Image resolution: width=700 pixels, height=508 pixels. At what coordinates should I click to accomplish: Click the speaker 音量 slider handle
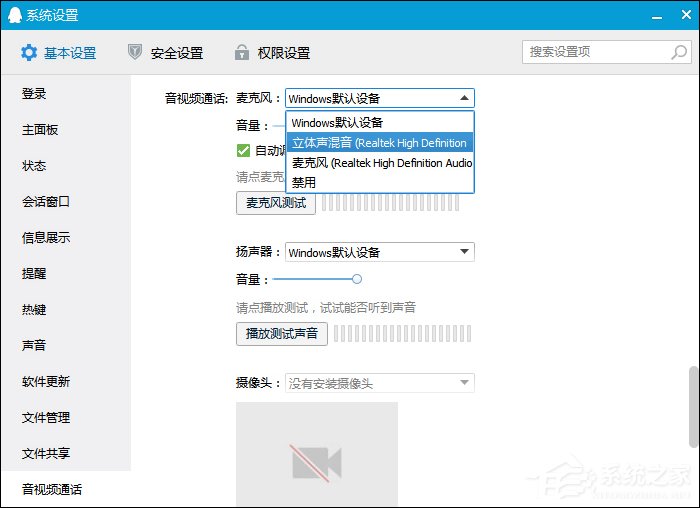tap(357, 279)
